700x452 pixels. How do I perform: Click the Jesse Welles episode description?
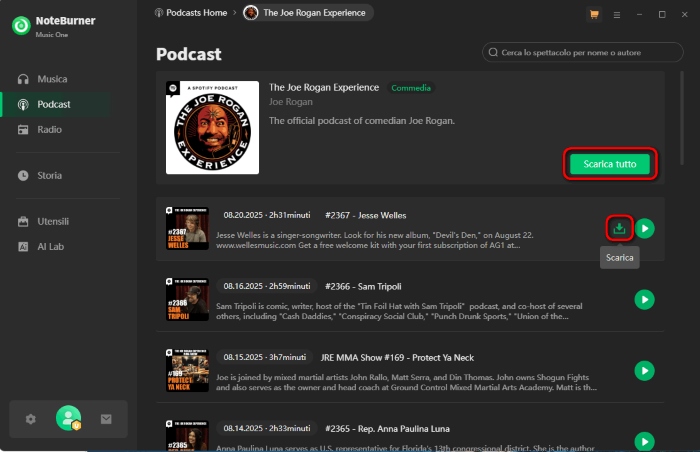pos(375,240)
